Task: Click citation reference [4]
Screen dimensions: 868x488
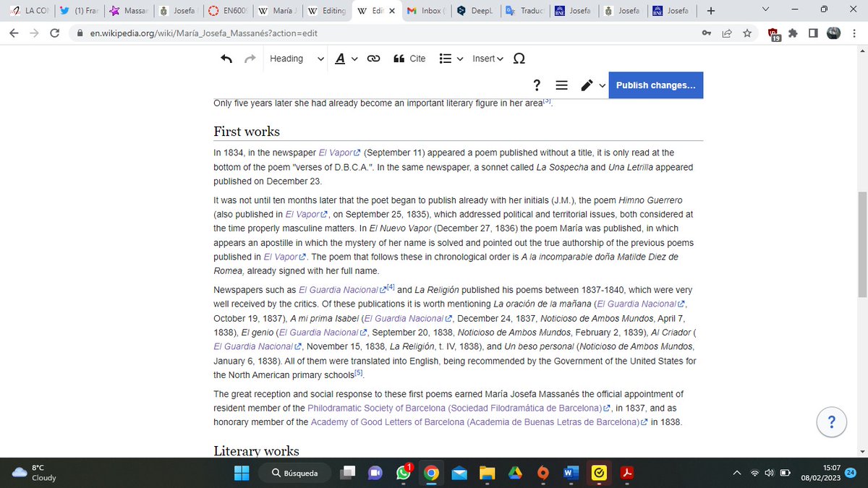Action: tap(391, 287)
